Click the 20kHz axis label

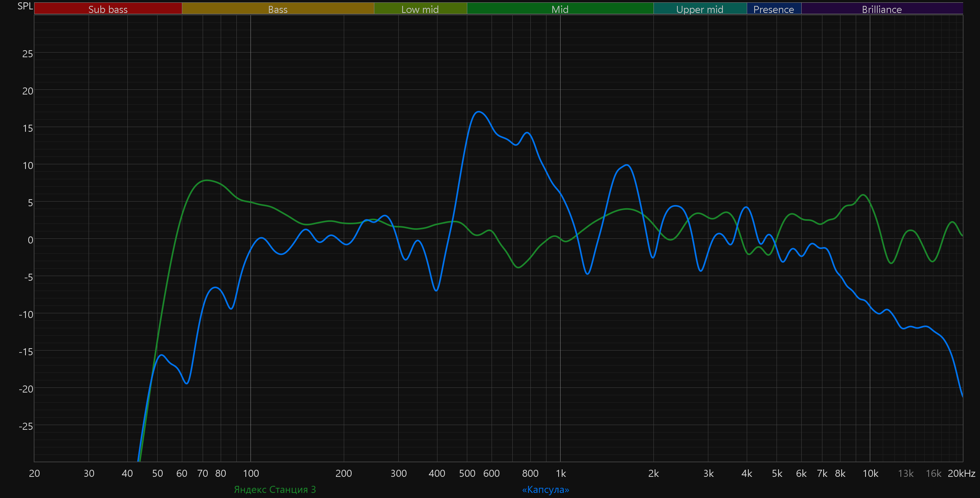(961, 473)
